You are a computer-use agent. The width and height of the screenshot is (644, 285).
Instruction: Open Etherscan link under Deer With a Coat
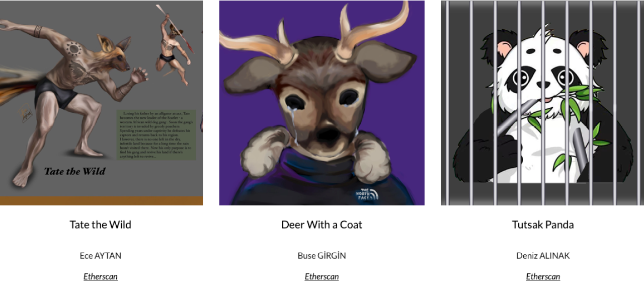[x=322, y=276]
